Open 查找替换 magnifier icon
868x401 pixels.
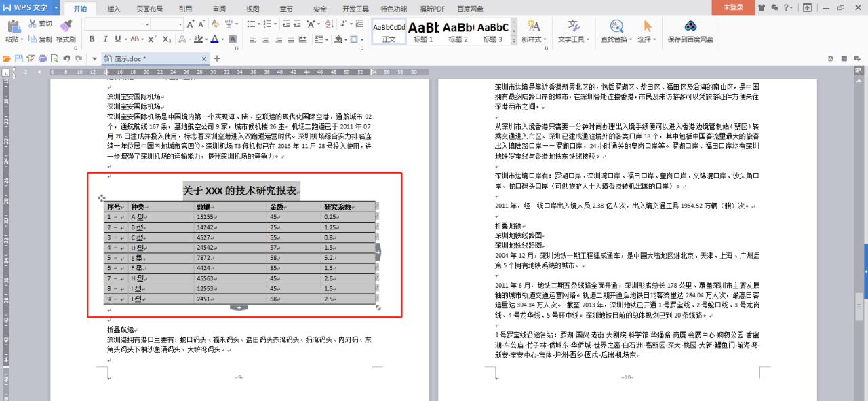point(616,26)
